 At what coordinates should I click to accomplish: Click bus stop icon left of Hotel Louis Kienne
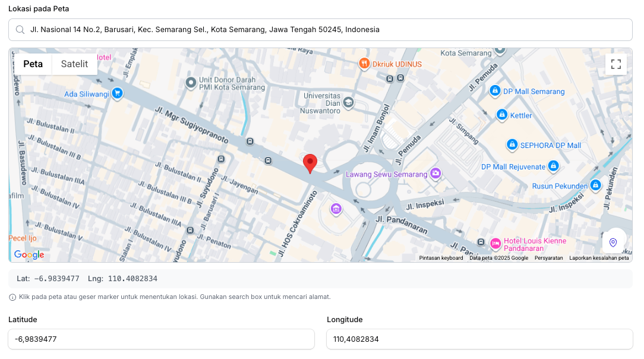tap(481, 243)
